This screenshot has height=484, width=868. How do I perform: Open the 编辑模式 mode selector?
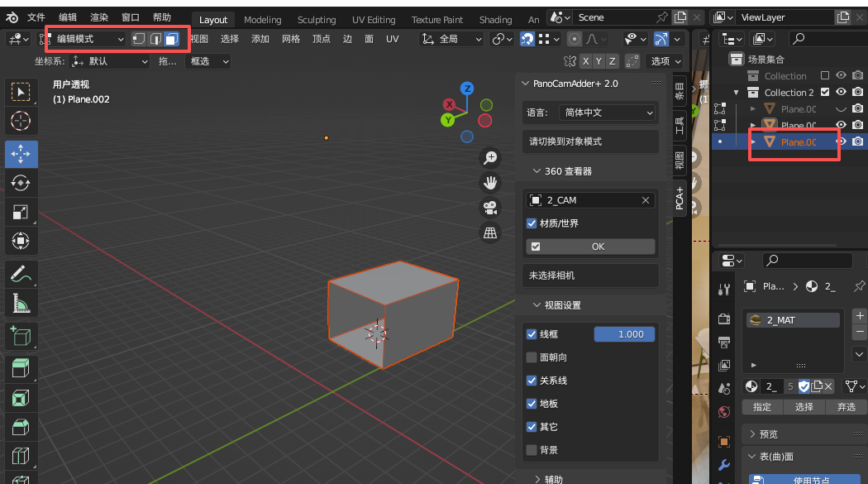pos(87,38)
